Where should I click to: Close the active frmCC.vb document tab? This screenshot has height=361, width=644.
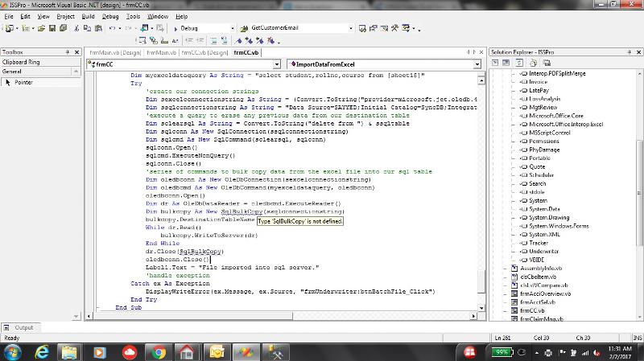pos(481,52)
